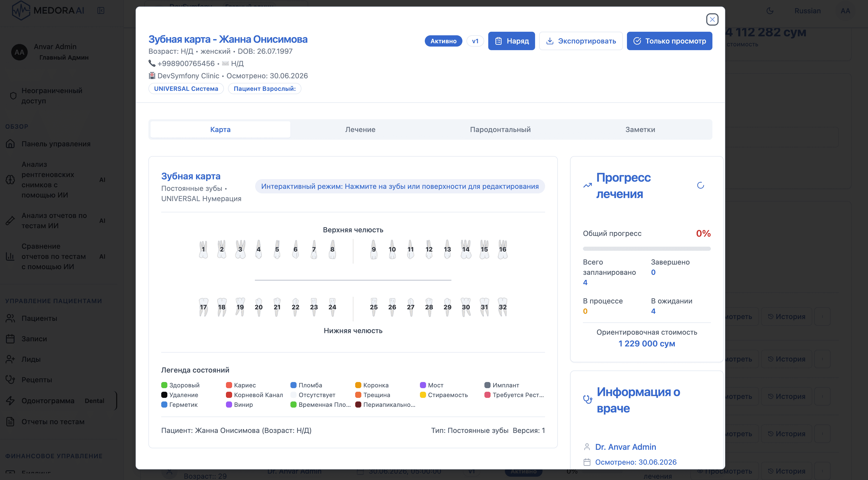Open the AA user avatar menu
Image resolution: width=868 pixels, height=480 pixels.
tap(845, 10)
